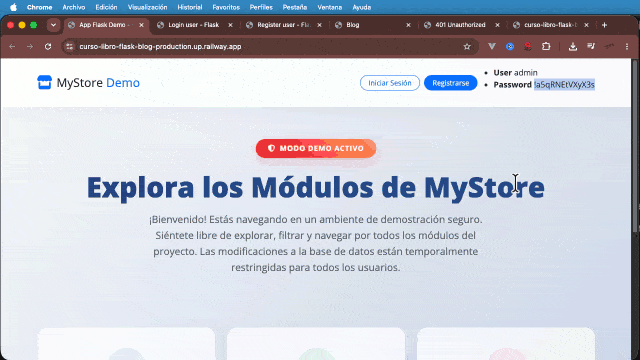Image resolution: width=640 pixels, height=360 pixels.
Task: Open the Ventana menu
Action: coord(329,7)
